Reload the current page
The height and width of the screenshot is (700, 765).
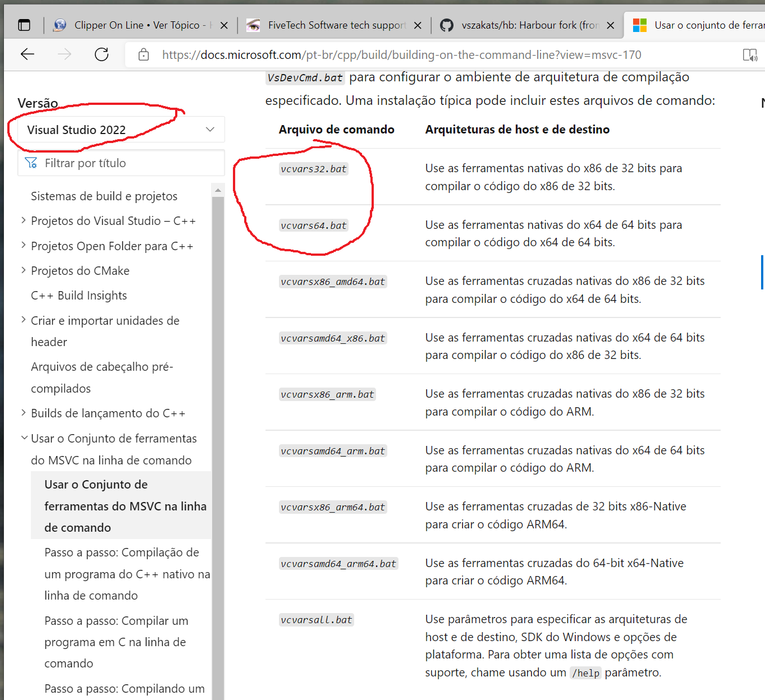[102, 54]
